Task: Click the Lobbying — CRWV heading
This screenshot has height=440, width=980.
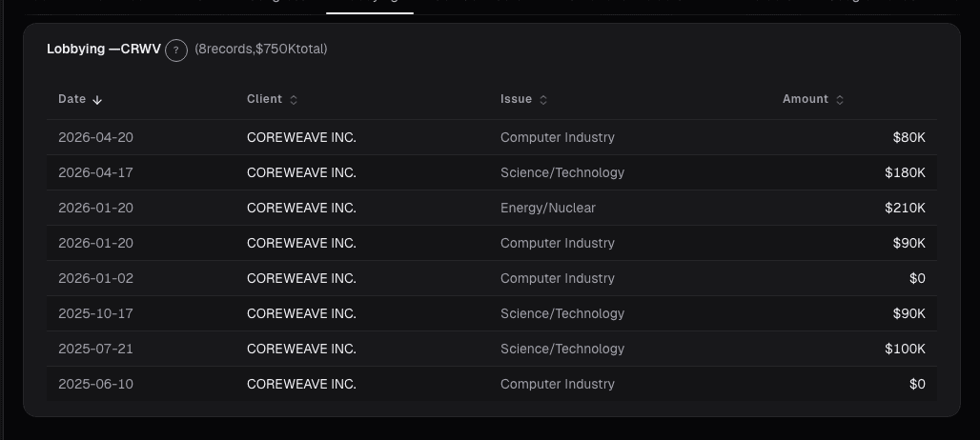Action: (x=104, y=49)
